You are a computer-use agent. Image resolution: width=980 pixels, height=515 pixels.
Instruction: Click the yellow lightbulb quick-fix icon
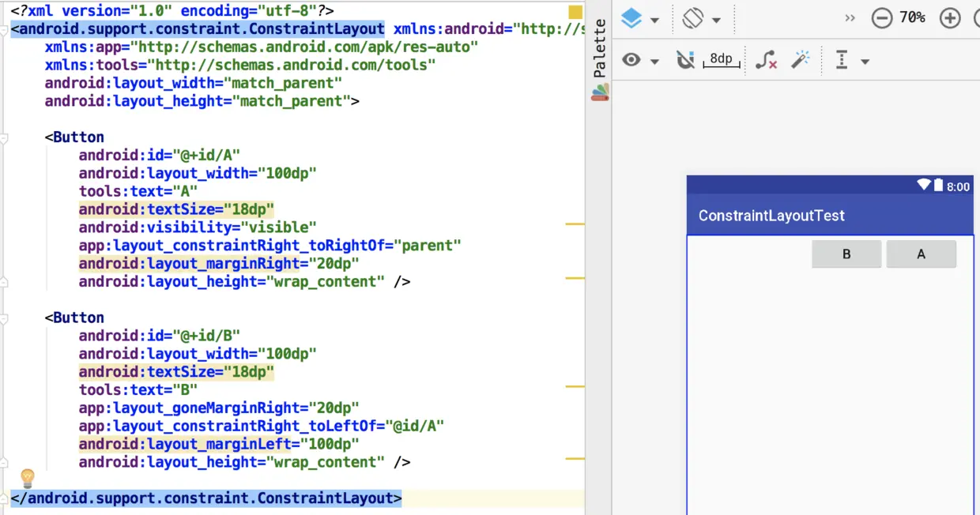click(x=28, y=479)
